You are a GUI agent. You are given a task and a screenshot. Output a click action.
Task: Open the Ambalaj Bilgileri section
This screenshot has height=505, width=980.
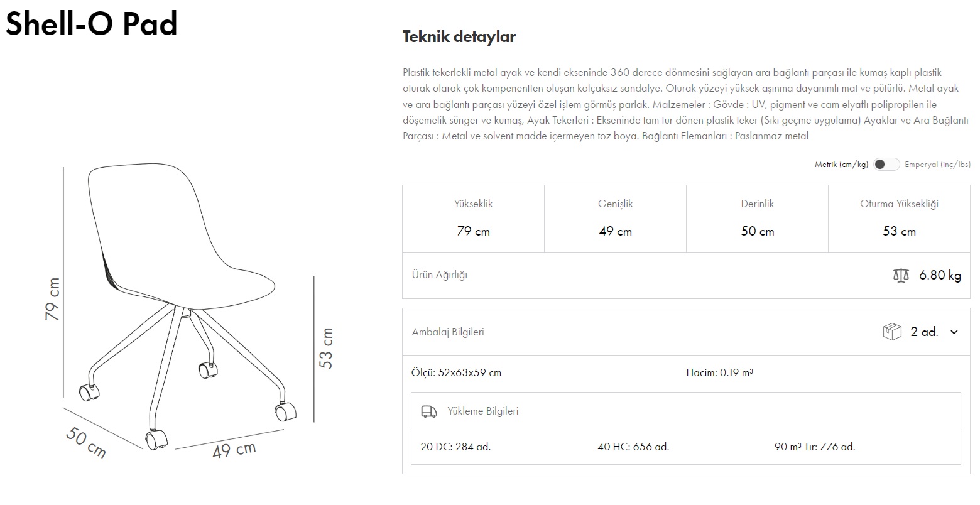448,332
